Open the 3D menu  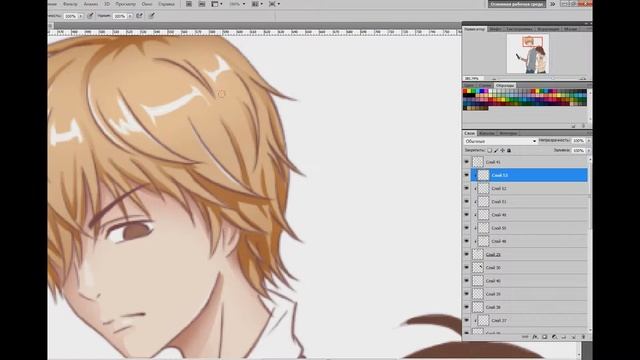[107, 4]
